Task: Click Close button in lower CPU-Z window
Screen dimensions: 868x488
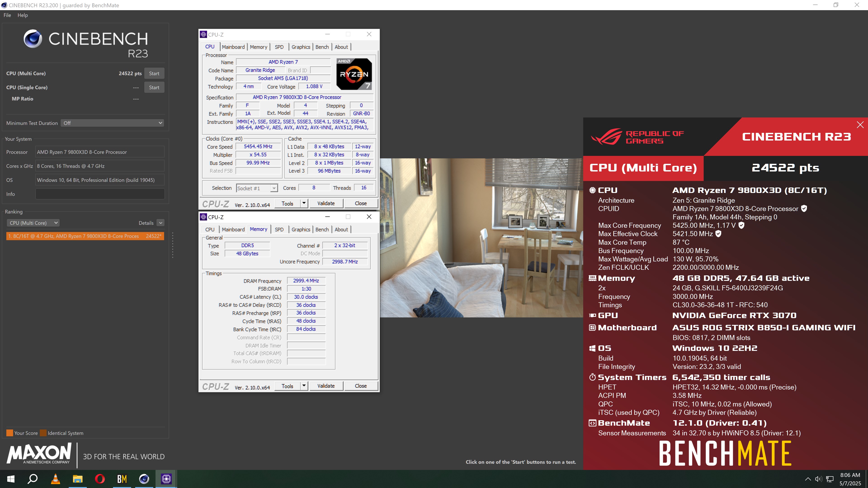Action: [x=361, y=386]
